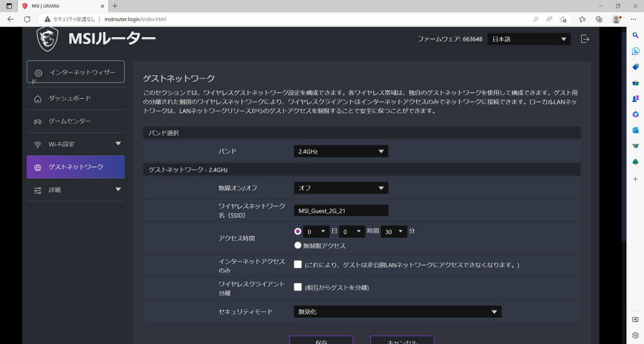Expand the Wi-Fi settings (Wi-Fi設定) menu
The height and width of the screenshot is (344, 644).
(75, 144)
